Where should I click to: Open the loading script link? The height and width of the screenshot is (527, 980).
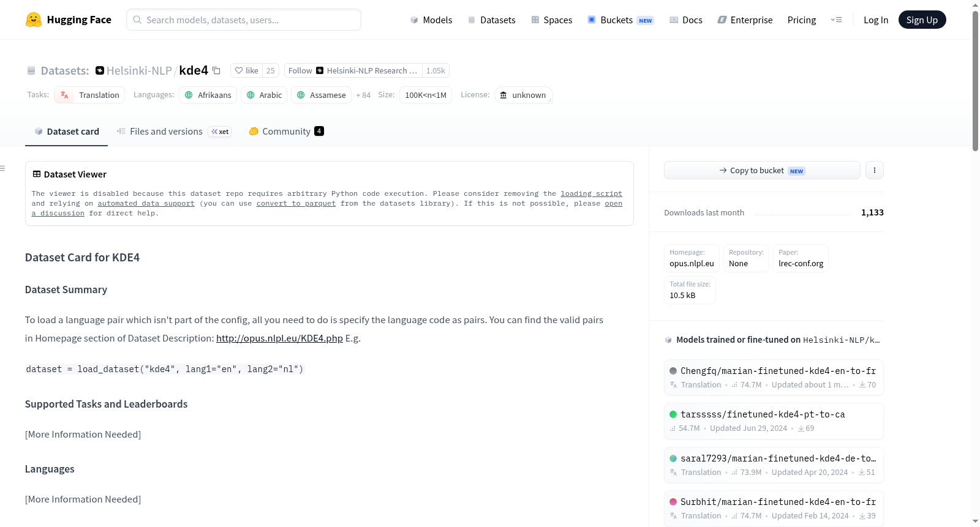[591, 193]
